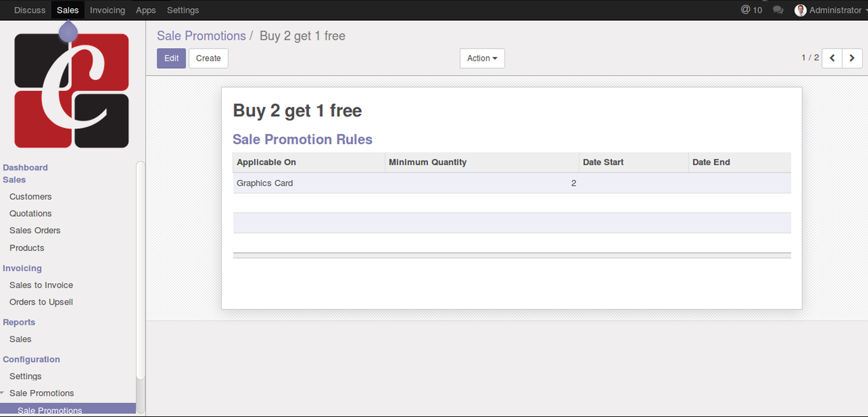Screen dimensions: 868x417
Task: Click the 1 / 2 record pager counter
Action: coord(810,57)
